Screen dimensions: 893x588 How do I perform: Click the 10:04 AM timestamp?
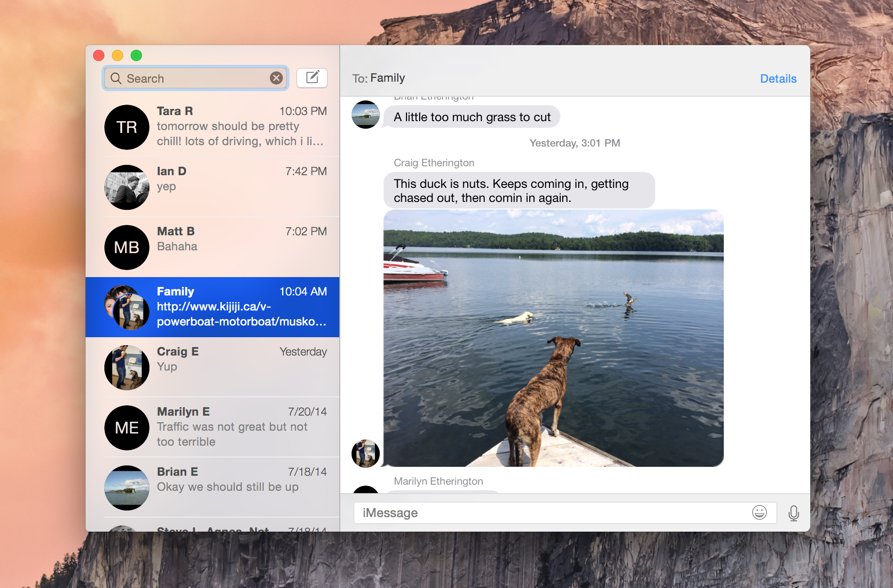coord(303,291)
